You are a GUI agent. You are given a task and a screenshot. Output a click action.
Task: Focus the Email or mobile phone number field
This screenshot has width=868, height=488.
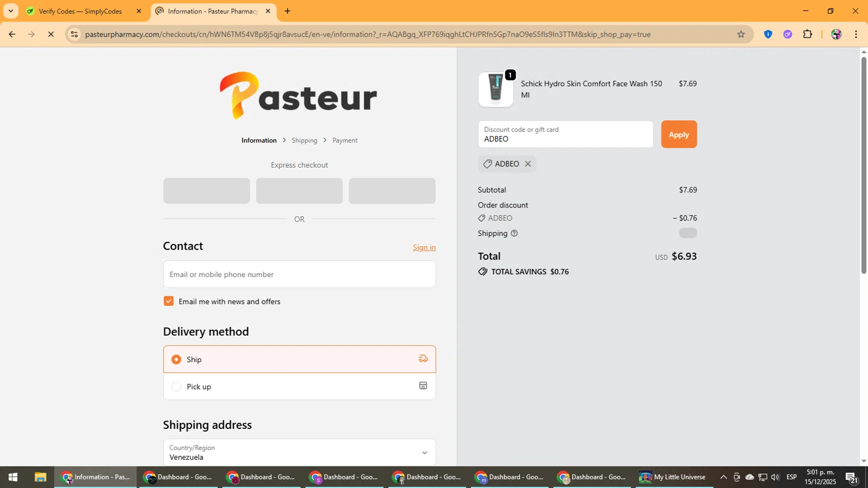click(299, 274)
